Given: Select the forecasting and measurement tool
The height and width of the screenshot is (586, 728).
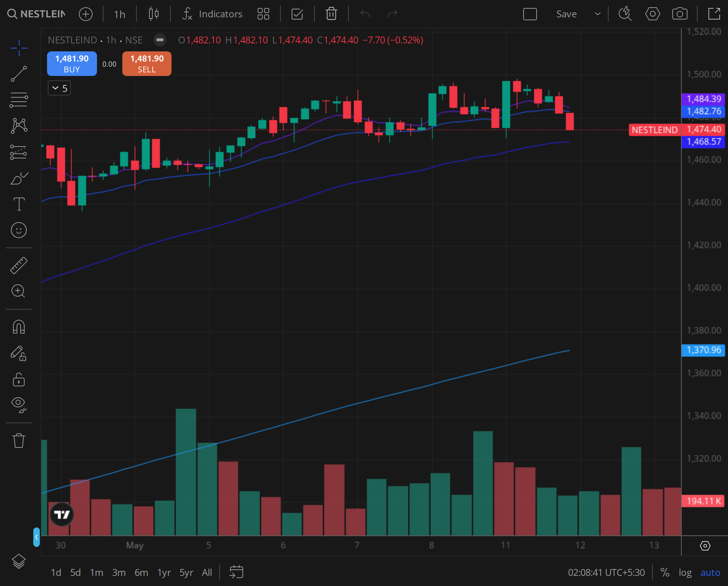Looking at the screenshot, I should click(x=19, y=152).
